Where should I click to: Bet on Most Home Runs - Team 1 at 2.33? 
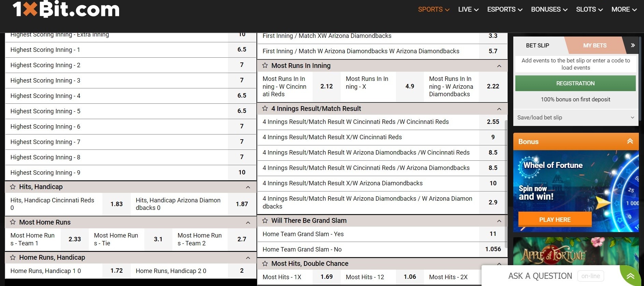pos(74,239)
